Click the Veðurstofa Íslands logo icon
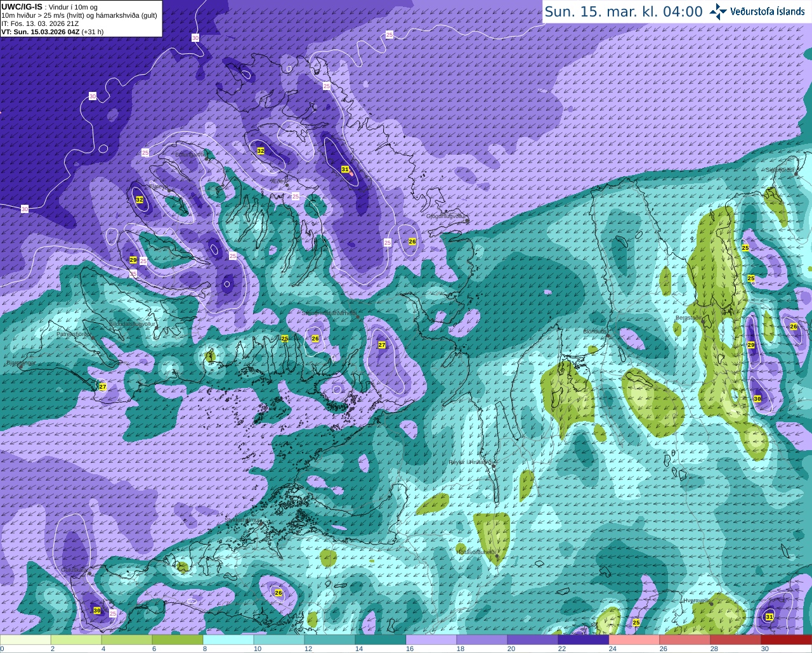 coord(717,11)
